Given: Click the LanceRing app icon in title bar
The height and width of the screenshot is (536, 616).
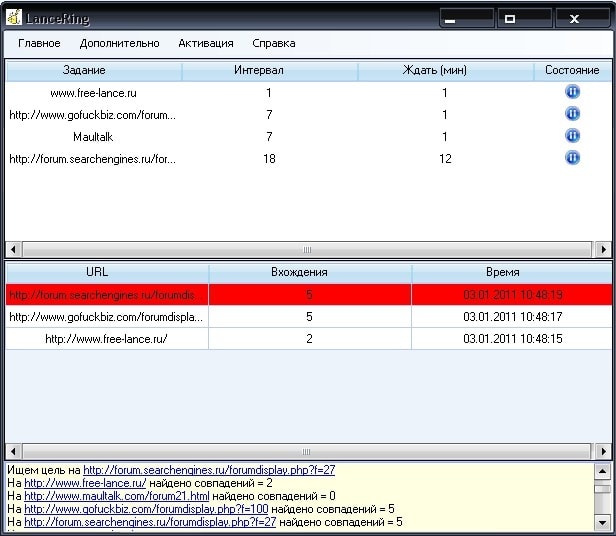Looking at the screenshot, I should (15, 17).
